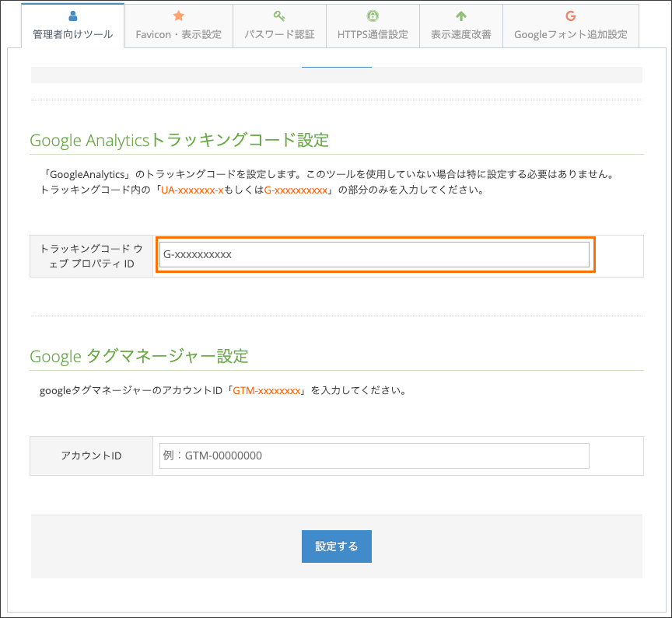Click the orange GTM-xxxxxxxx example text
The height and width of the screenshot is (618, 672).
tap(267, 390)
